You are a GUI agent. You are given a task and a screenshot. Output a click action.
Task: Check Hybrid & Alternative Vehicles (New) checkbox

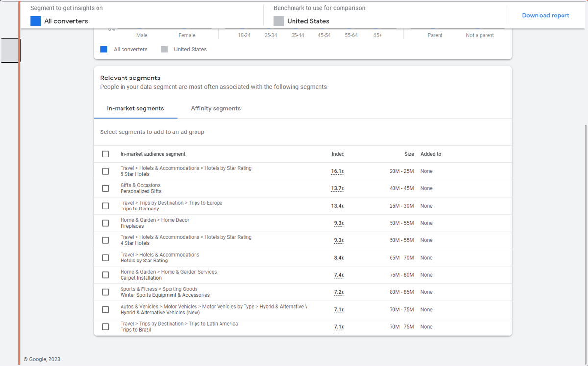105,310
